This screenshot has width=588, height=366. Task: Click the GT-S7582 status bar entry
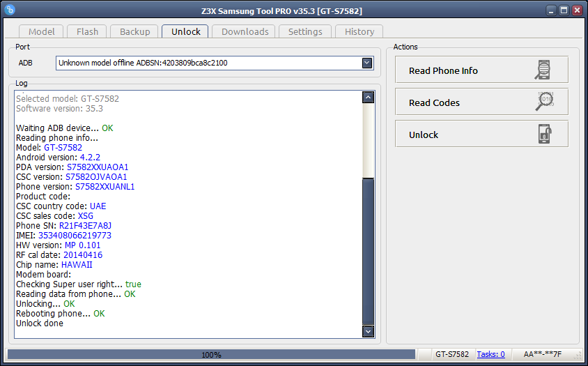[x=452, y=354]
